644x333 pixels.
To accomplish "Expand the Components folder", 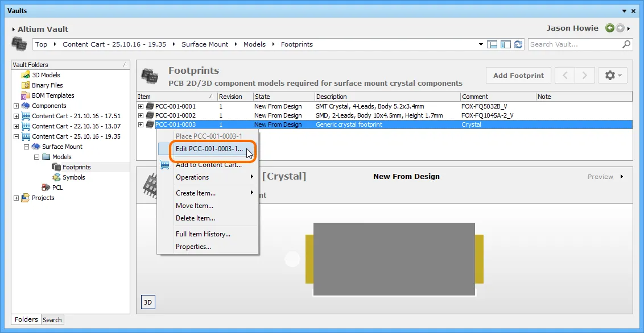I will (x=16, y=106).
